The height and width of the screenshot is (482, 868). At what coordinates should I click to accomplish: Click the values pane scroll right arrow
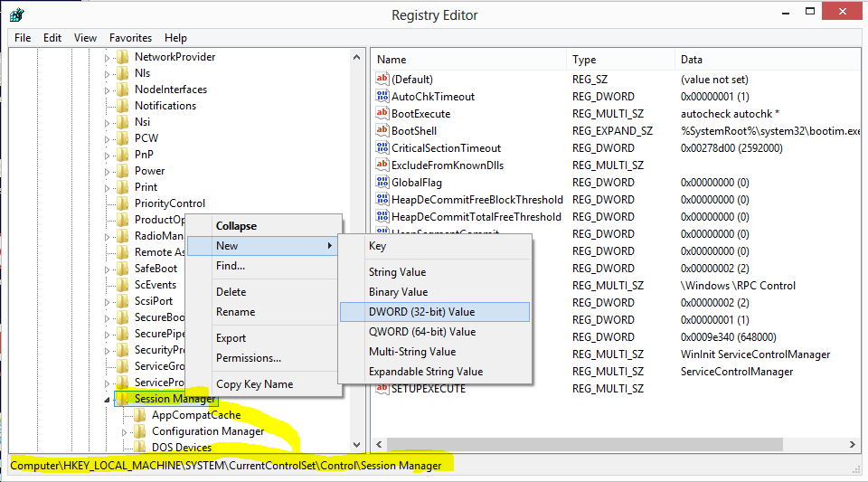853,444
